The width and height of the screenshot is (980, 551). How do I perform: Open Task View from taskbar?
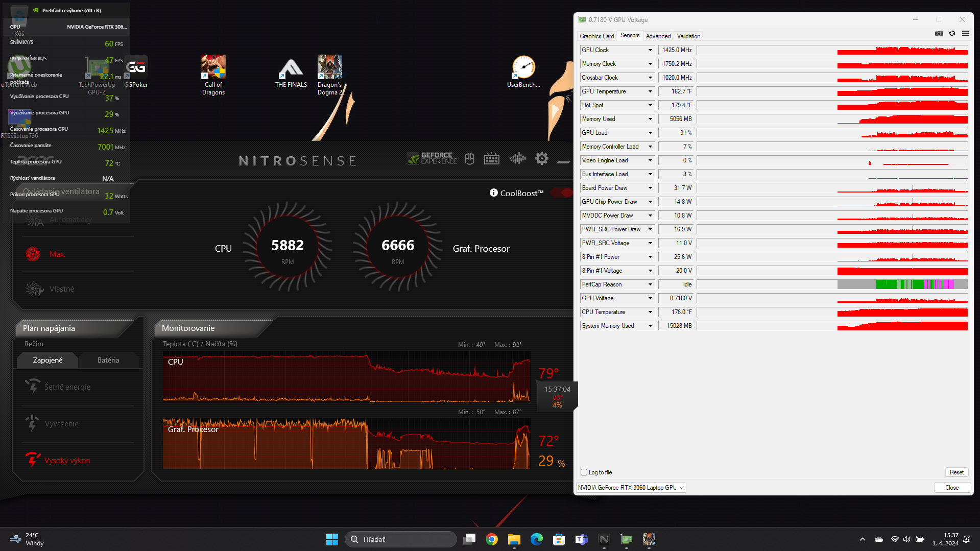(469, 539)
